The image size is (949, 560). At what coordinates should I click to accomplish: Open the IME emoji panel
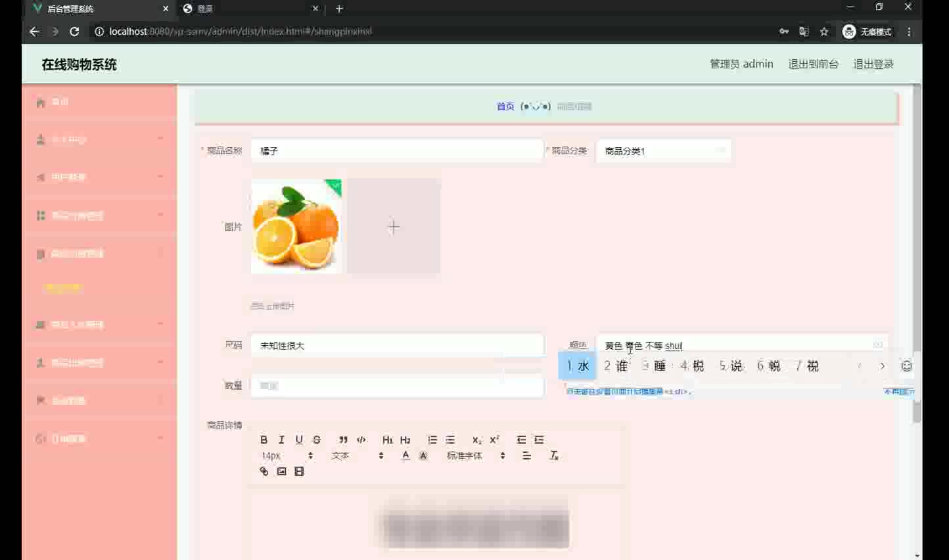click(906, 366)
